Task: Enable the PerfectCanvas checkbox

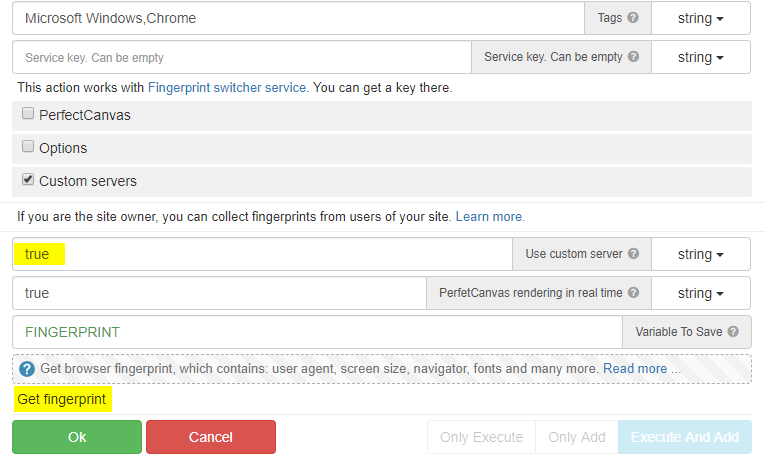Action: (28, 114)
